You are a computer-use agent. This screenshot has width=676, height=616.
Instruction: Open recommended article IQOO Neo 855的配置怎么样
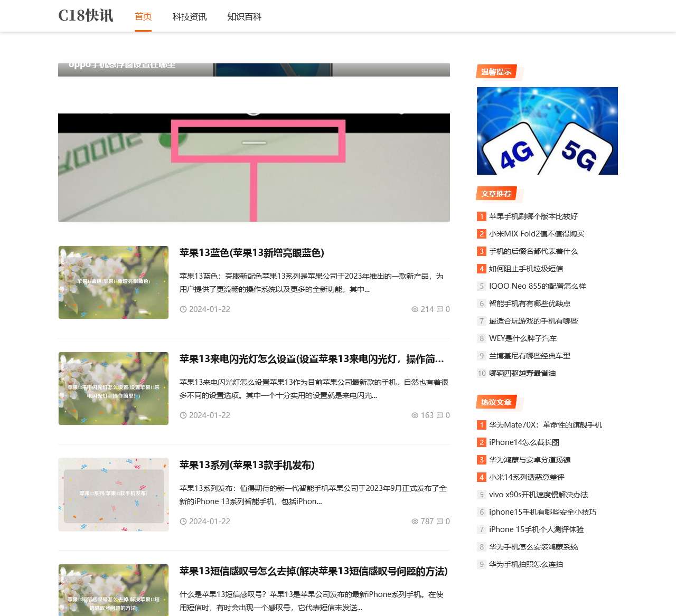[x=538, y=286]
